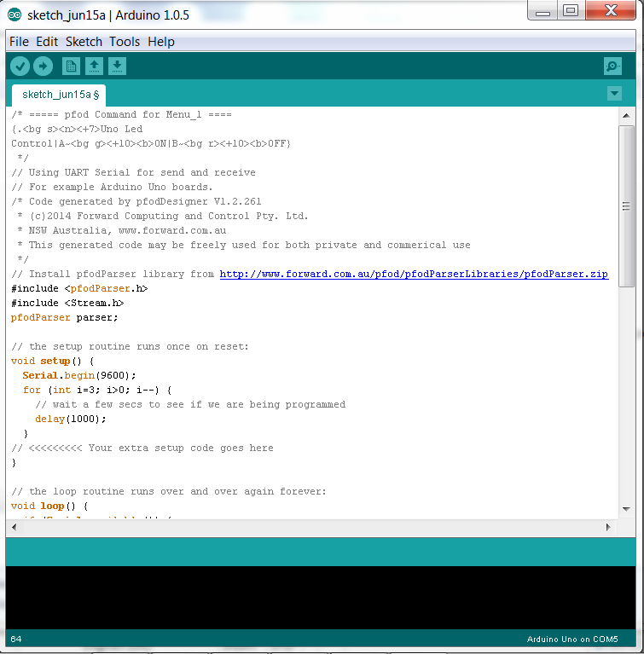Create a new sketch with New icon
The height and width of the screenshot is (654, 644).
(71, 67)
